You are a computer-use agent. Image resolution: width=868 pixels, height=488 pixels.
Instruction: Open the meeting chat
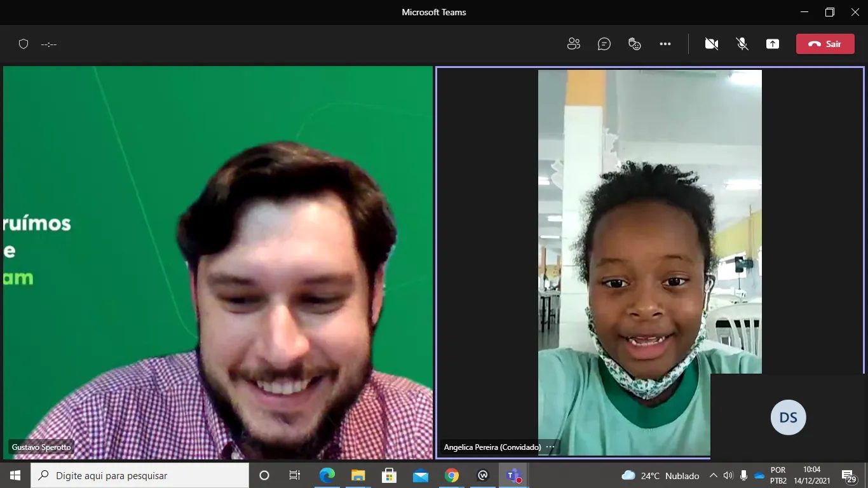[x=604, y=44]
